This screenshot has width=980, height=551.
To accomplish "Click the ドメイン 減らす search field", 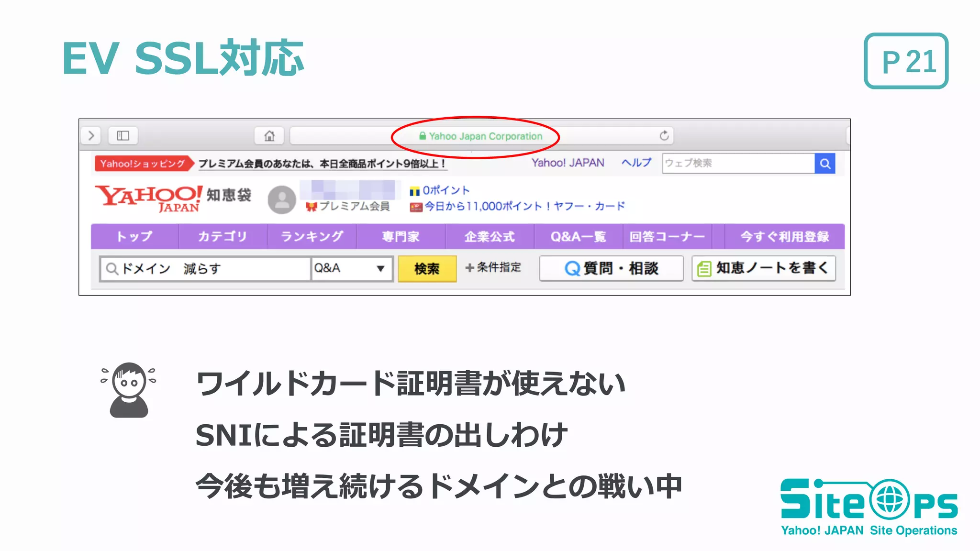I will pyautogui.click(x=206, y=269).
